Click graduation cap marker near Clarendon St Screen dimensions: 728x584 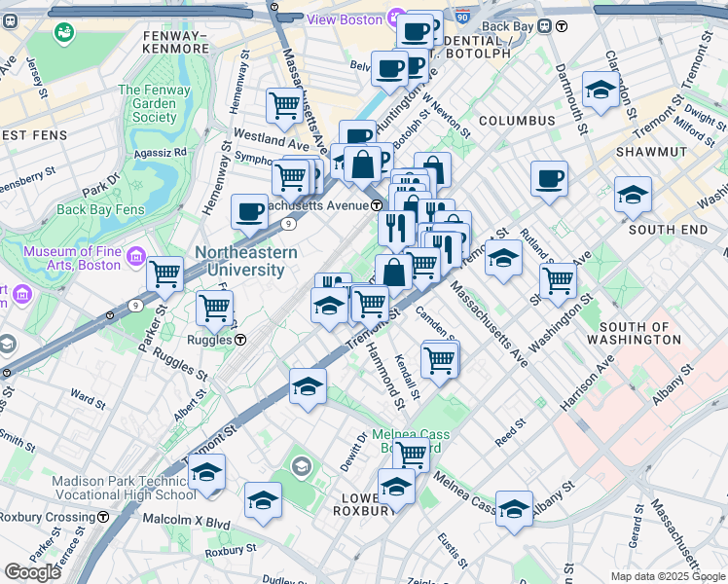point(601,91)
